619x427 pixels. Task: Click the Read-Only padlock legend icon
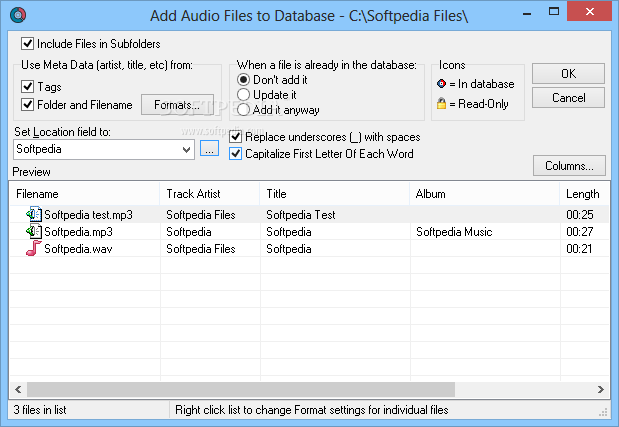coord(441,103)
